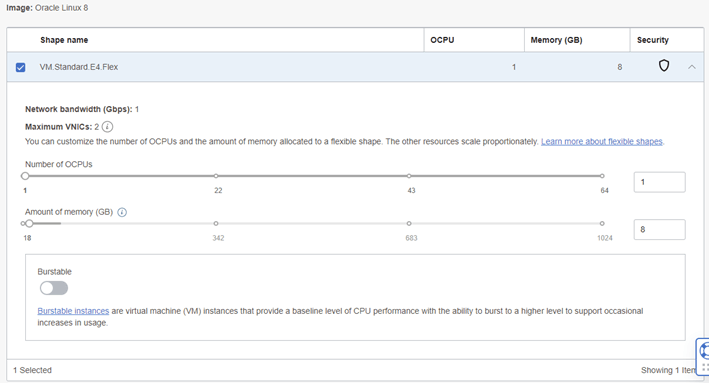
Task: Click the help lifebuoy icon
Action: click(704, 351)
